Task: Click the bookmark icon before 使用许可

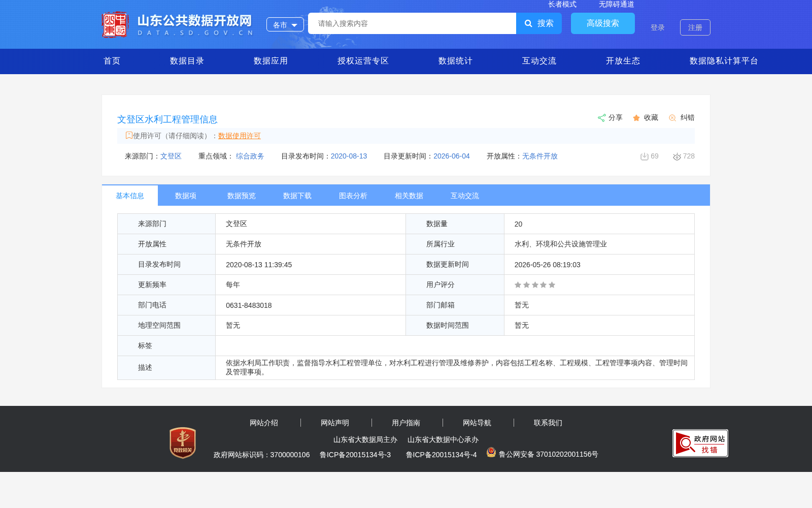Action: 129,135
